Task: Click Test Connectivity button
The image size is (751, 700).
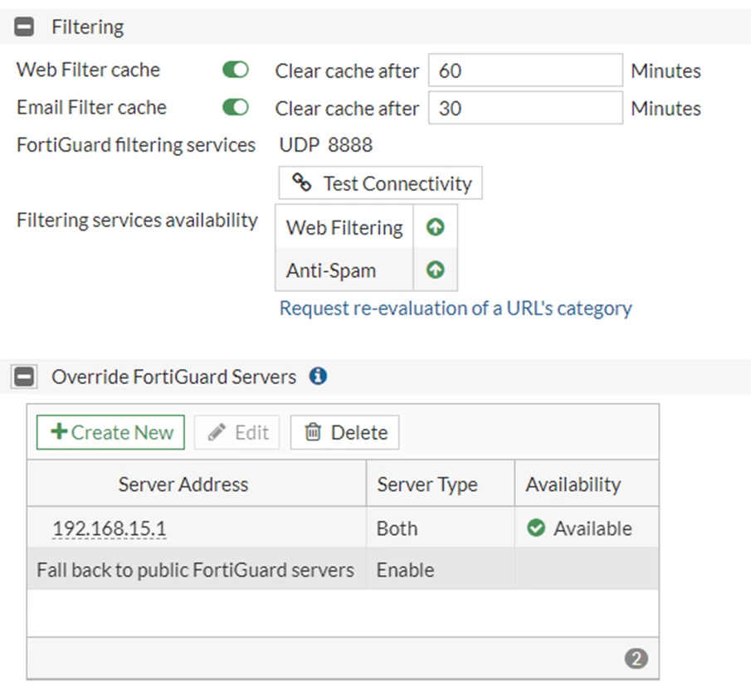Action: 380,183
